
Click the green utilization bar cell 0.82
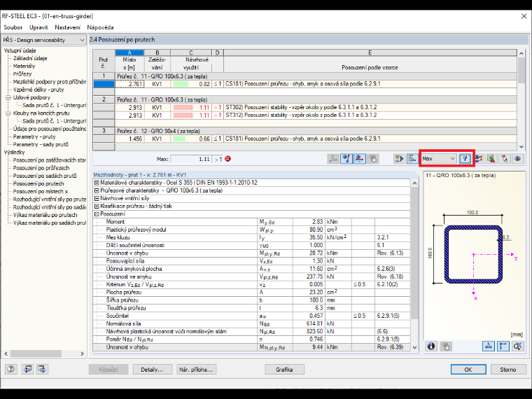click(x=191, y=84)
